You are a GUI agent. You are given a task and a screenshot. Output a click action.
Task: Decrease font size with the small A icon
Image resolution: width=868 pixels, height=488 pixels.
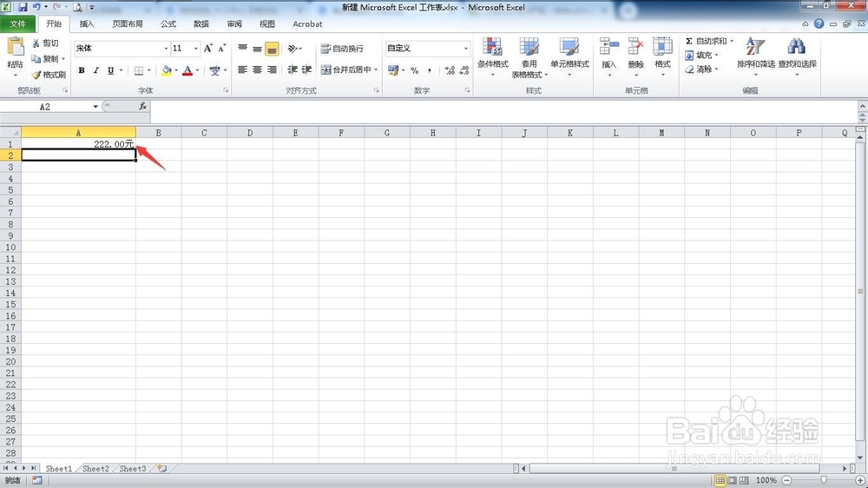pyautogui.click(x=221, y=49)
